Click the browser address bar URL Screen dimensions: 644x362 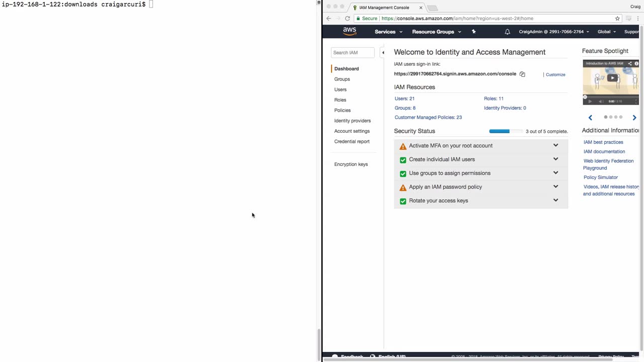coord(457,19)
